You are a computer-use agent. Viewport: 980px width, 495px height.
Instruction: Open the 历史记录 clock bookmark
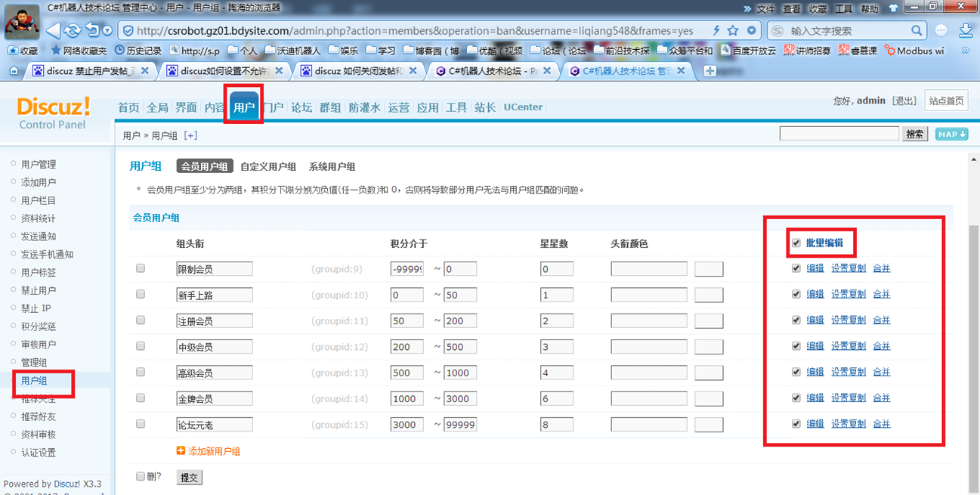pos(138,51)
